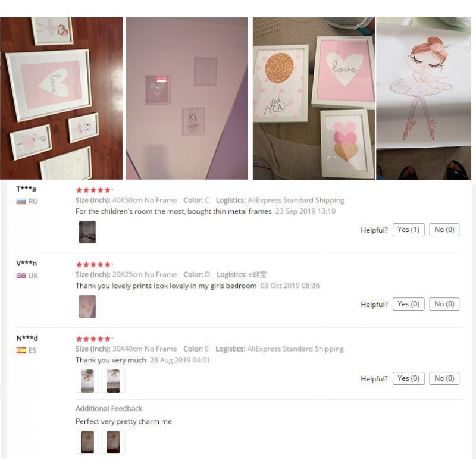Click No button on N***d's review
Screen dimensions: 476x476
(444, 378)
